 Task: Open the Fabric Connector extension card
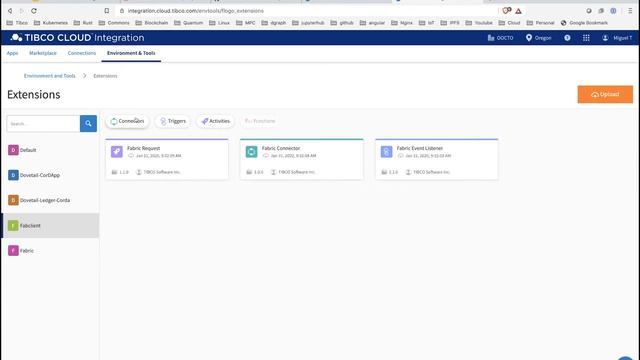(302, 159)
